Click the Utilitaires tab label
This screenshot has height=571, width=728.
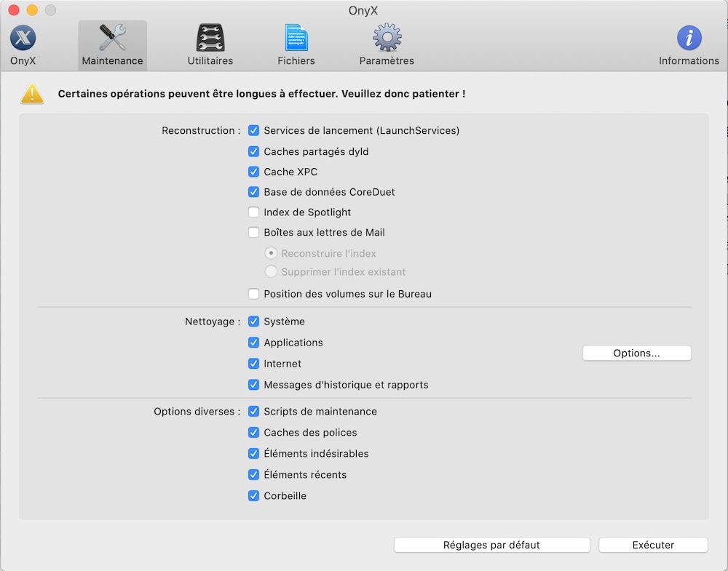(210, 61)
